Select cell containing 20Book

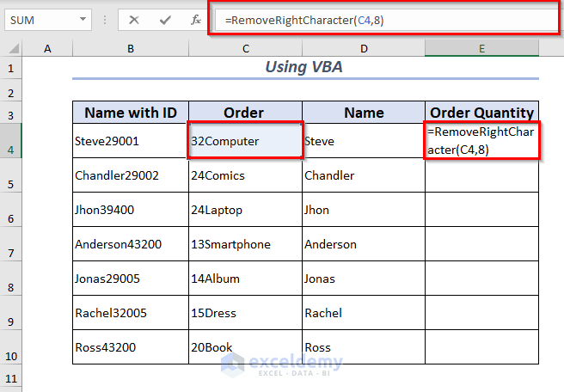[x=245, y=347]
